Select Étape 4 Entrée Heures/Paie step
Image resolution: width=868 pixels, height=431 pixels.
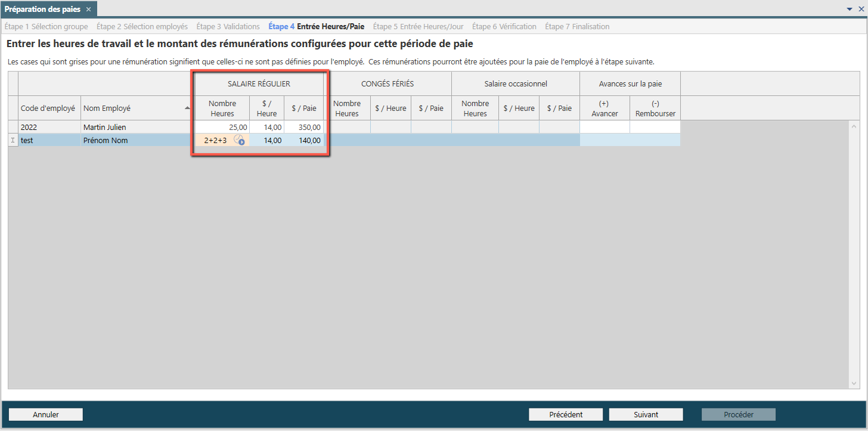[x=317, y=26]
